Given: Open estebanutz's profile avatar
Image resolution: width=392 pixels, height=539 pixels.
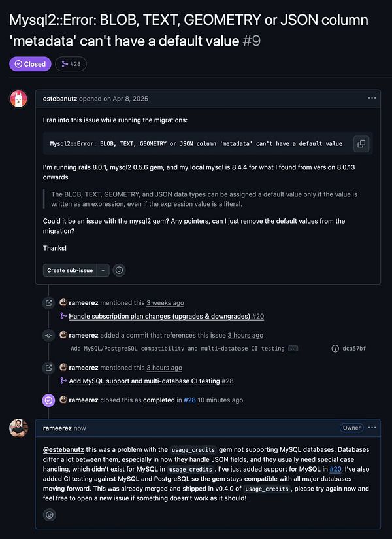Looking at the screenshot, I should [19, 99].
